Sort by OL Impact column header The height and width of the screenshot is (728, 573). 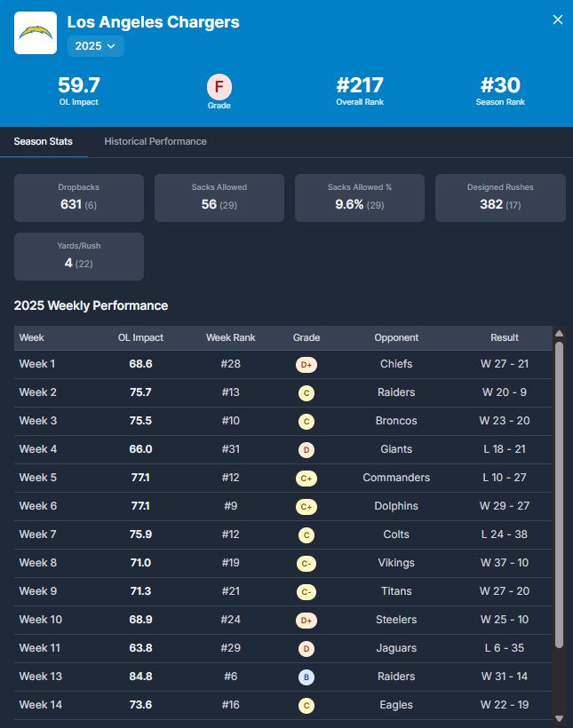tap(140, 337)
